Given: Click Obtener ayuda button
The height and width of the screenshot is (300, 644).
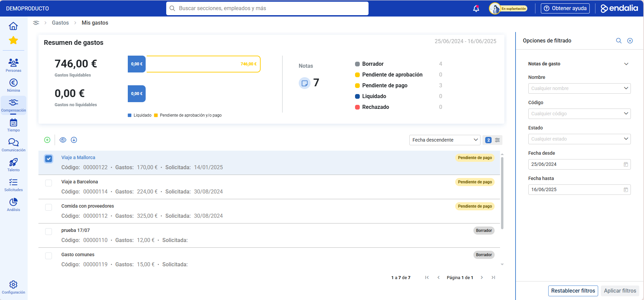Looking at the screenshot, I should pyautogui.click(x=565, y=8).
